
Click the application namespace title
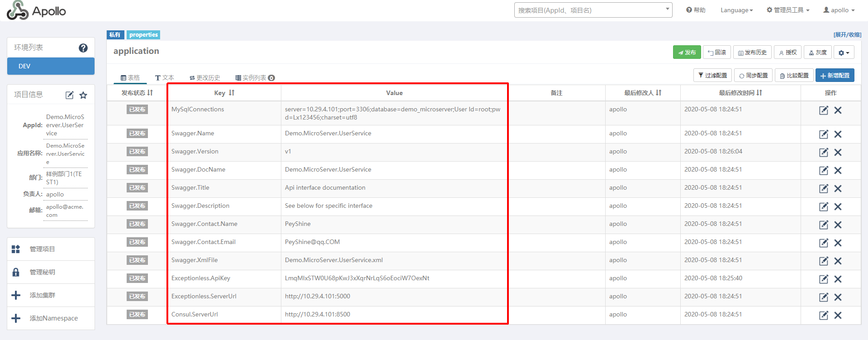[136, 51]
